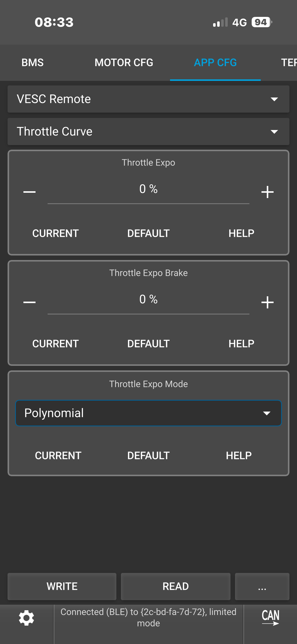
Task: Open HELP for Throttle Expo
Action: pos(241,233)
